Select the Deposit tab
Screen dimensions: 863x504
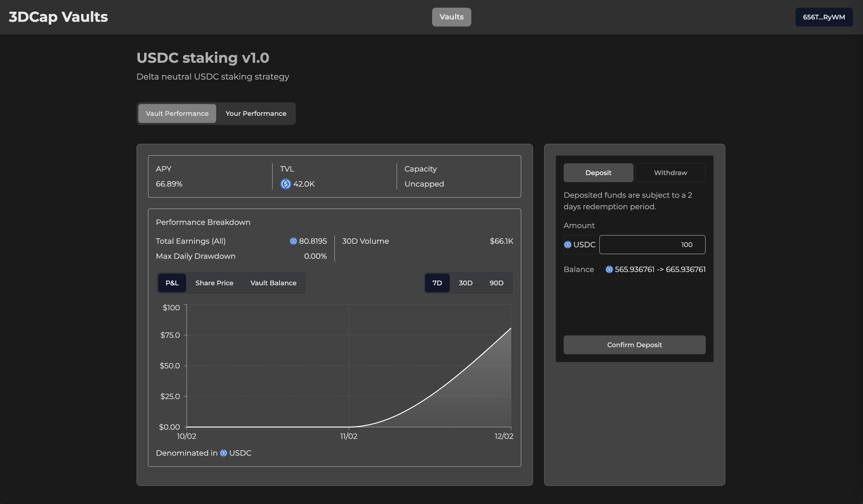pyautogui.click(x=598, y=173)
